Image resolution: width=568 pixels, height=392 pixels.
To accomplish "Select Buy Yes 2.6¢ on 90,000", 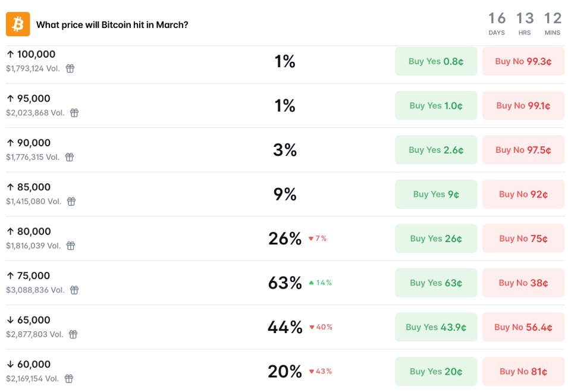I will click(436, 150).
